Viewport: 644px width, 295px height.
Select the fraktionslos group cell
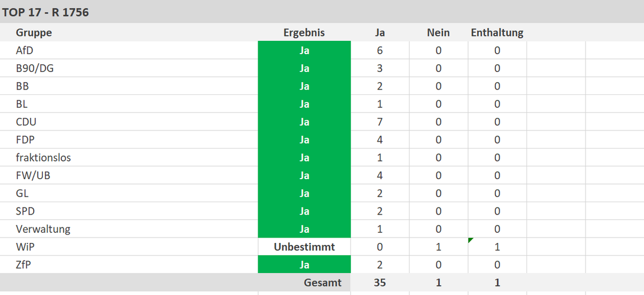click(43, 158)
